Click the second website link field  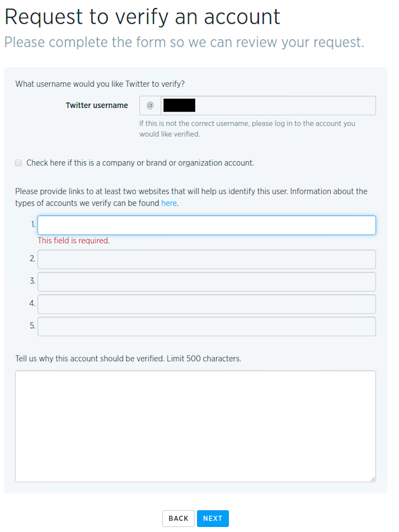pos(206,259)
